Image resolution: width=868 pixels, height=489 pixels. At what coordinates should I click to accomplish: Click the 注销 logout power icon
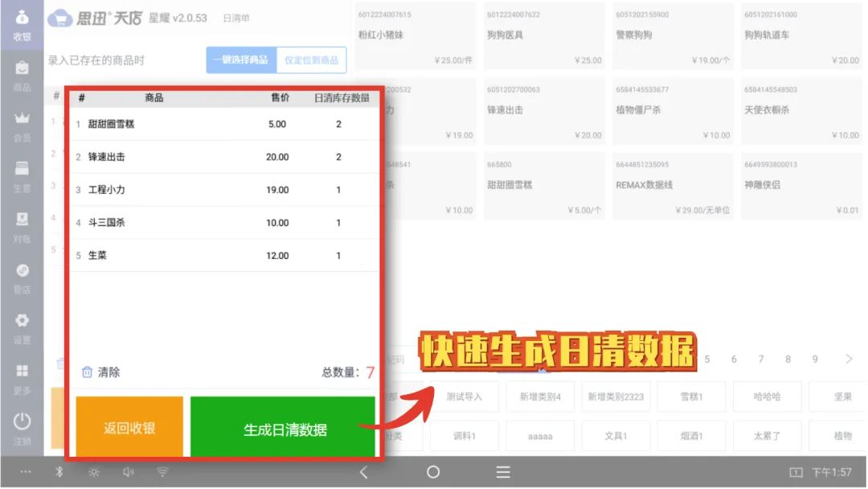[x=22, y=428]
